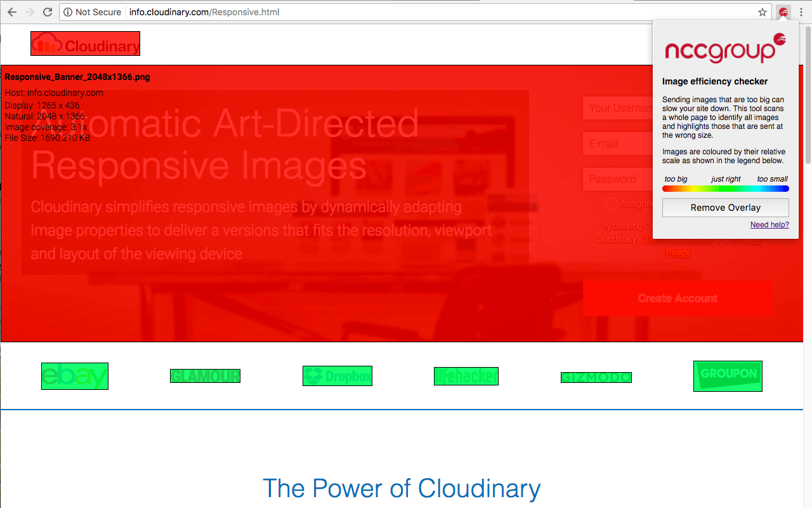Screen dimensions: 812x508
Task: Open the Need help? link
Action: tap(769, 225)
